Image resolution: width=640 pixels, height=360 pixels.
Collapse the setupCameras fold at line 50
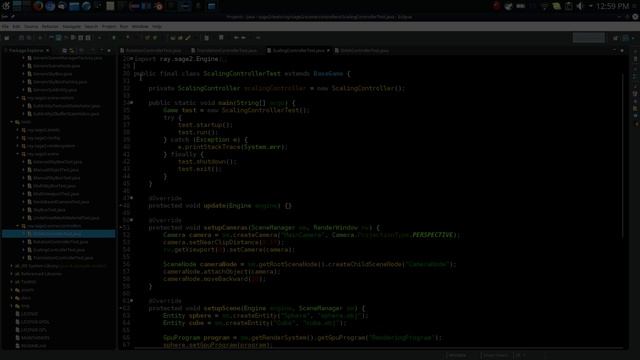click(x=131, y=220)
